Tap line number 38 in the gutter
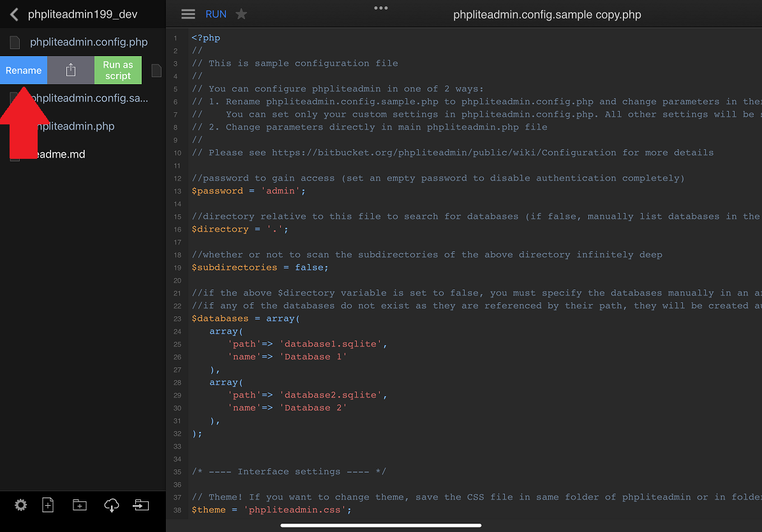The height and width of the screenshot is (532, 762). (177, 510)
